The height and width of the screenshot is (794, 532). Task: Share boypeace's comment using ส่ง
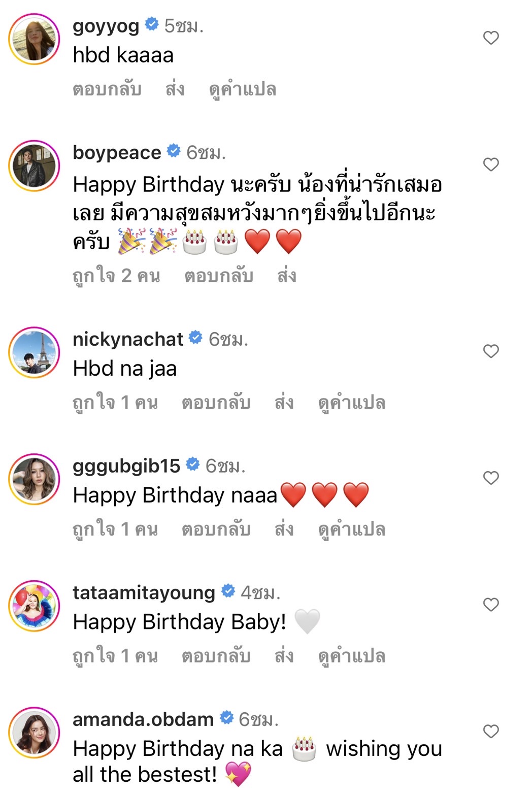click(x=287, y=276)
